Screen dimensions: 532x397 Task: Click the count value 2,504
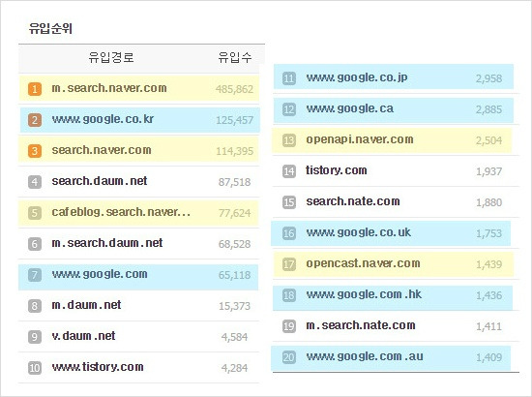488,140
